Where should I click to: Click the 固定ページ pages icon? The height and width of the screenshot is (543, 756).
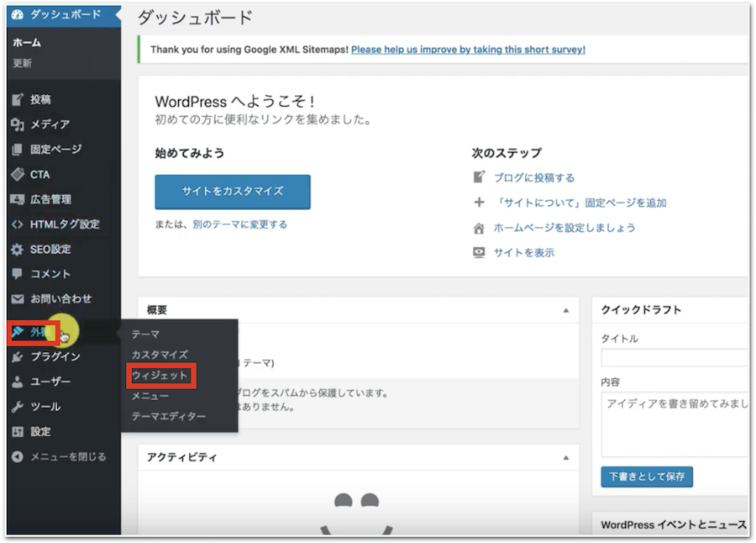(17, 150)
